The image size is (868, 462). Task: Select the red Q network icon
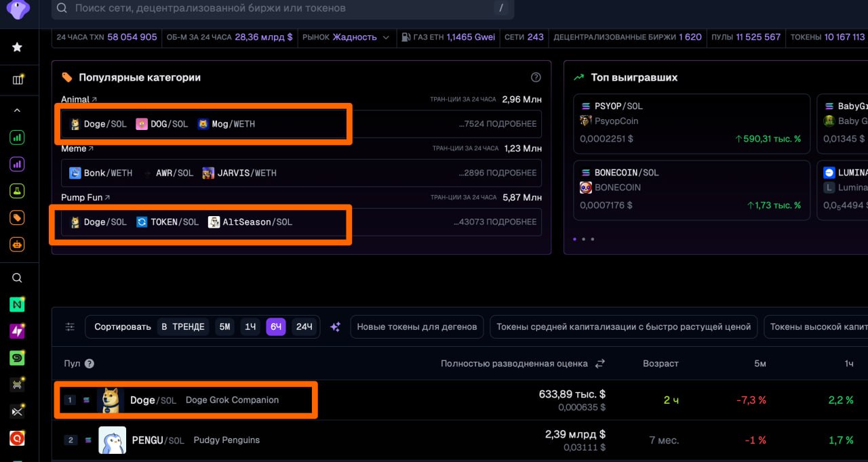[x=18, y=438]
